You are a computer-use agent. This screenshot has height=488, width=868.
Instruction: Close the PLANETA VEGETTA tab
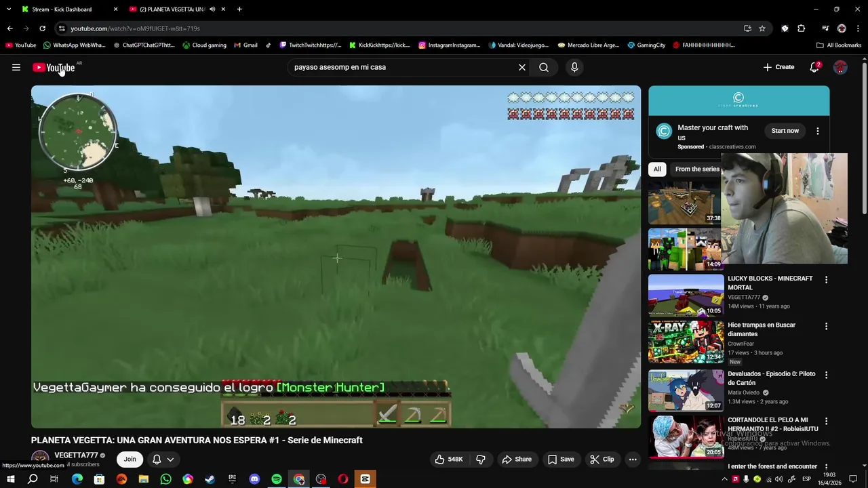tap(223, 9)
